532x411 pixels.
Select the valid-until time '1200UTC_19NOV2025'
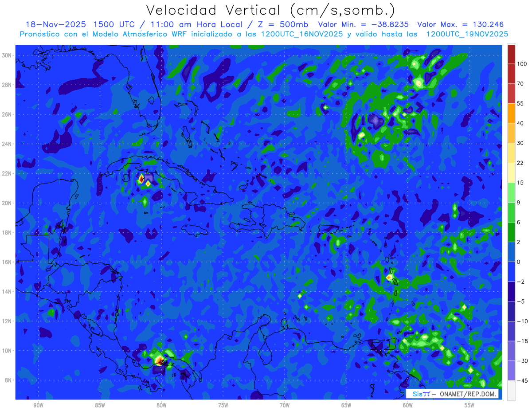point(467,34)
